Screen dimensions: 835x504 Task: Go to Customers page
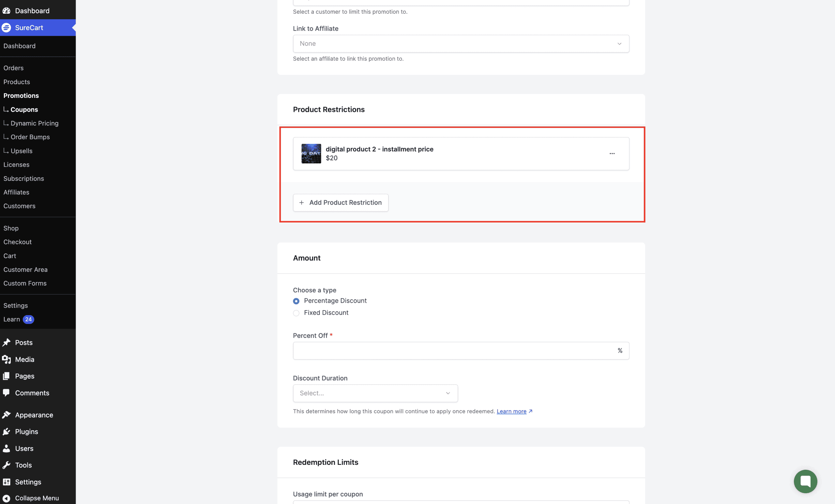click(19, 206)
